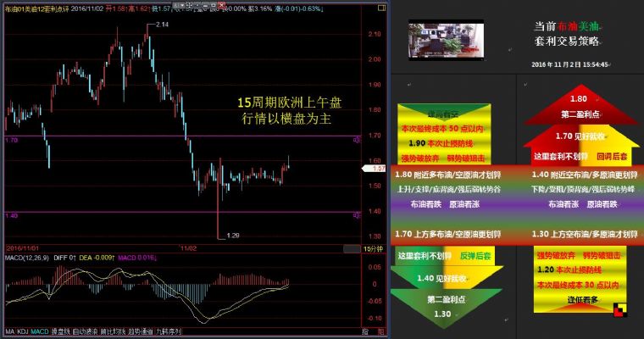Select the 自动波浪 indicator tab
The height and width of the screenshot is (339, 644).
tap(85, 331)
